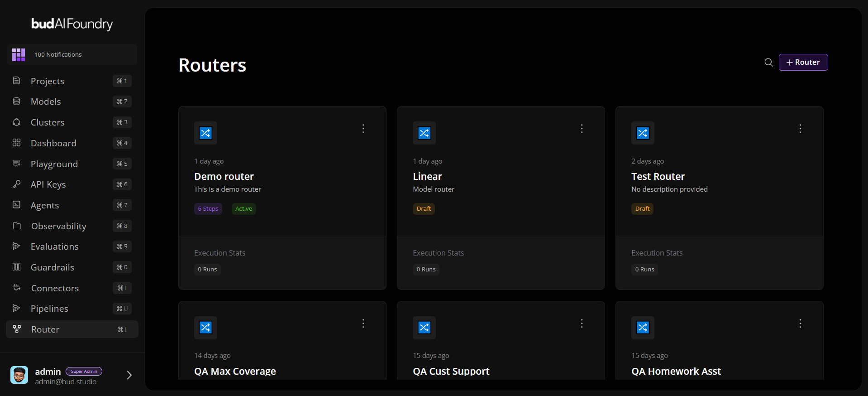Click the Evaluations sidebar icon
868x396 pixels.
click(x=17, y=246)
